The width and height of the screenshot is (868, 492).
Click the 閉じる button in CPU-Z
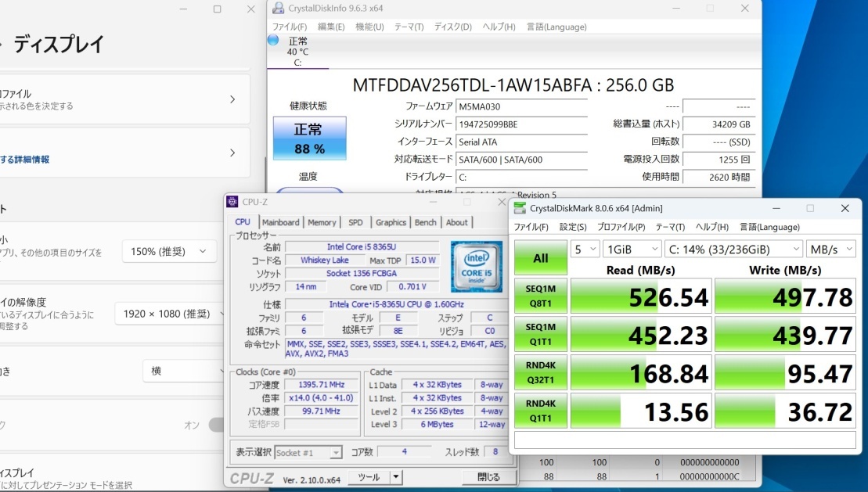tap(488, 477)
